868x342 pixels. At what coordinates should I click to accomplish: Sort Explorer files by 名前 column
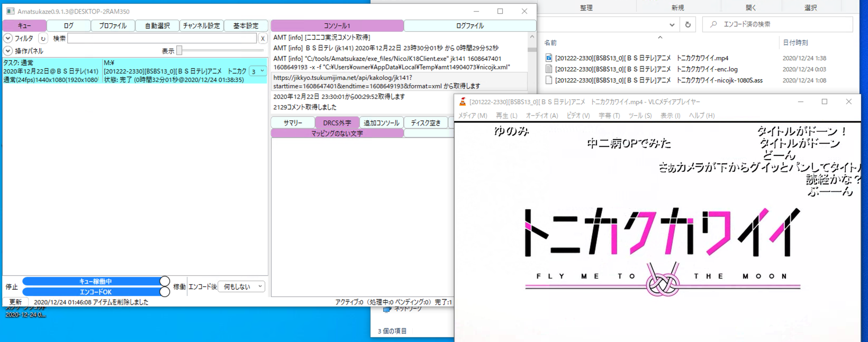[x=550, y=43]
